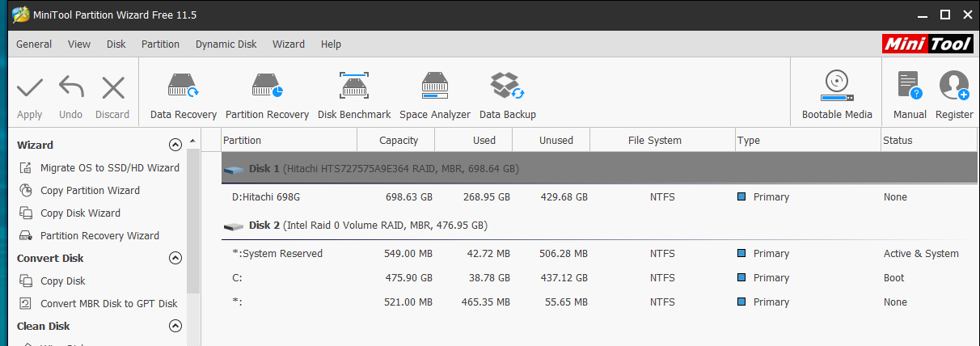The image size is (980, 346).
Task: Collapse the Clean Disk section
Action: [x=175, y=327]
